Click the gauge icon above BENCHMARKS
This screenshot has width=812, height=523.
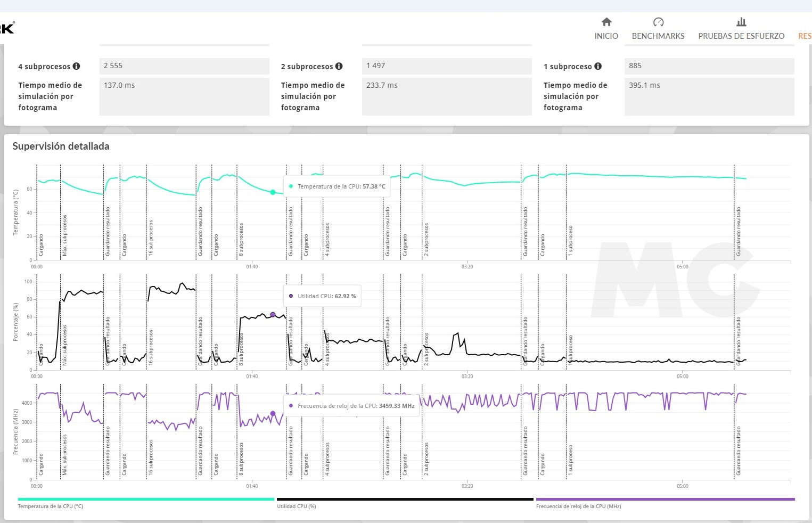[x=658, y=22]
